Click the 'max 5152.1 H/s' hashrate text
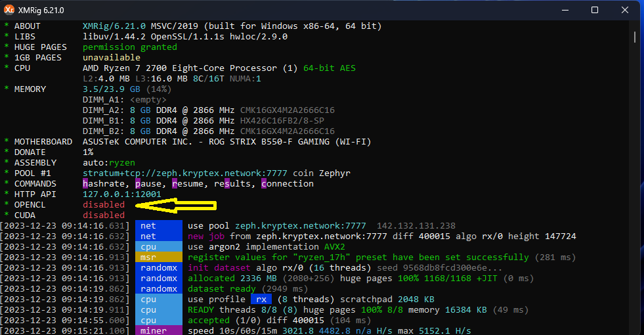 point(434,330)
